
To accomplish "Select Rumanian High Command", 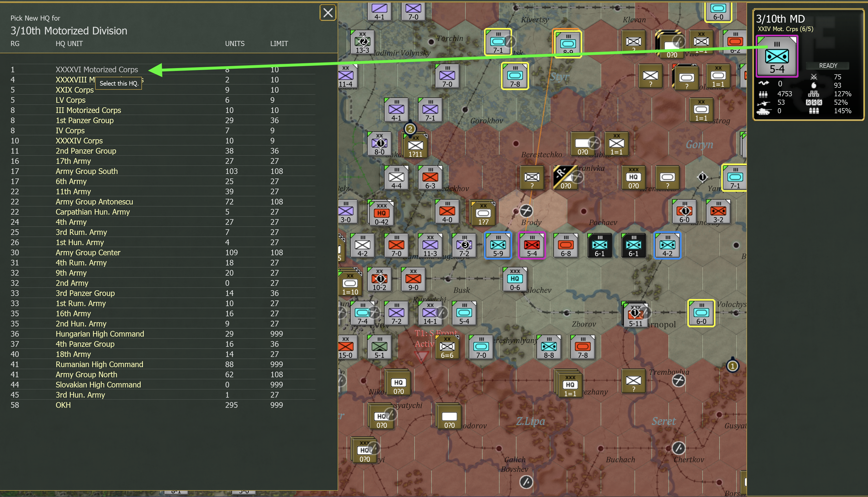I will point(162,365).
